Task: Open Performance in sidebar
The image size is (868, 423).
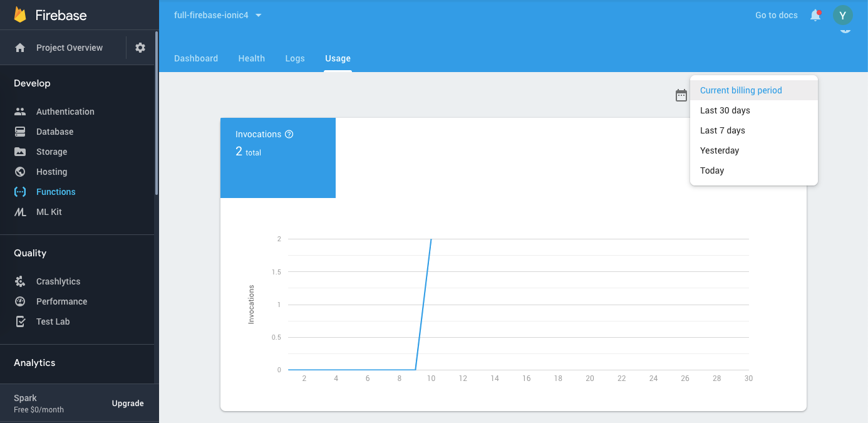Action: tap(61, 301)
